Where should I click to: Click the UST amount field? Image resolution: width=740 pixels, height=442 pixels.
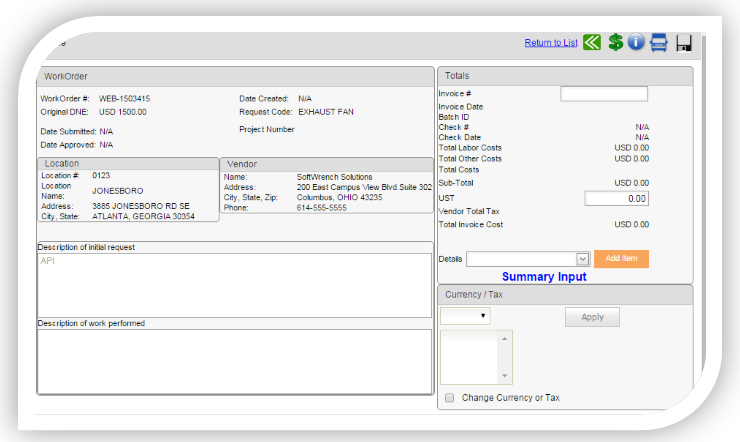coord(616,199)
